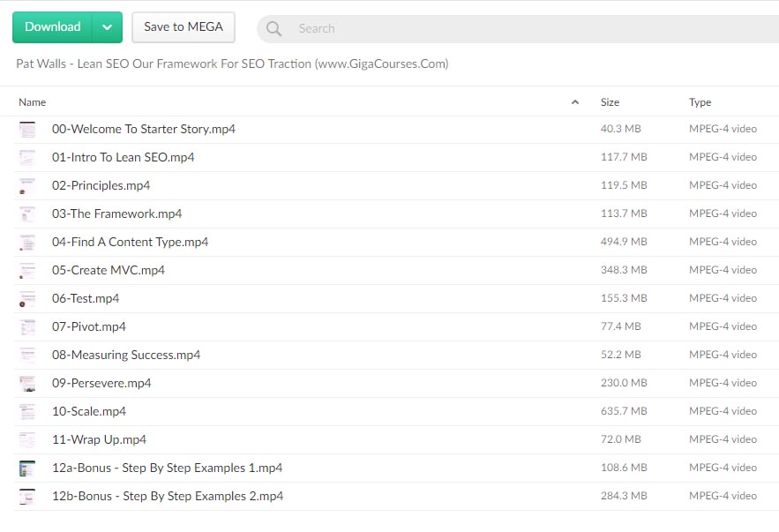Viewport: 779px width, 532px height.
Task: Sort by the Name column header
Action: click(x=33, y=102)
